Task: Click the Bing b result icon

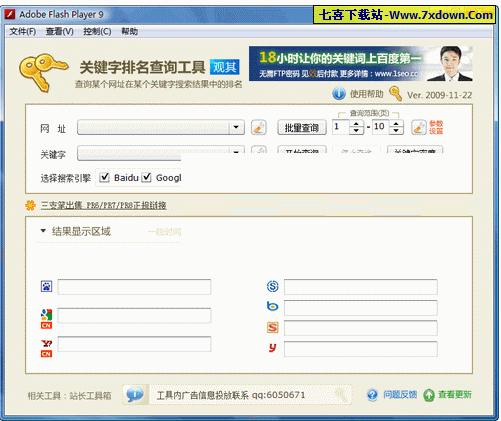Action: pos(273,306)
